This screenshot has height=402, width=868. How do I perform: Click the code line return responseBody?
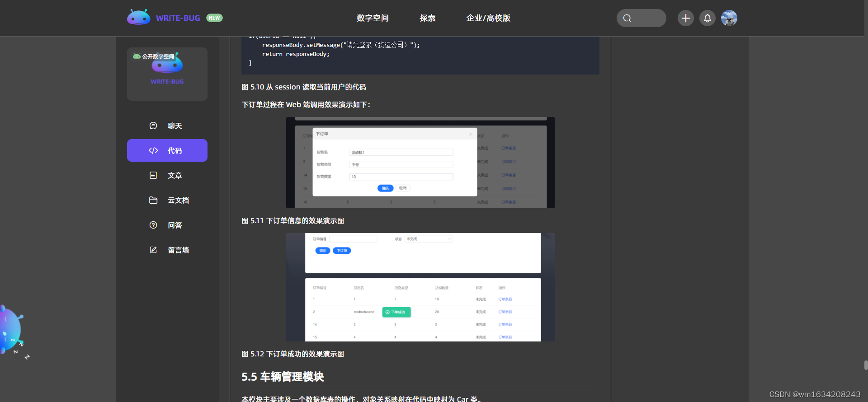(296, 54)
